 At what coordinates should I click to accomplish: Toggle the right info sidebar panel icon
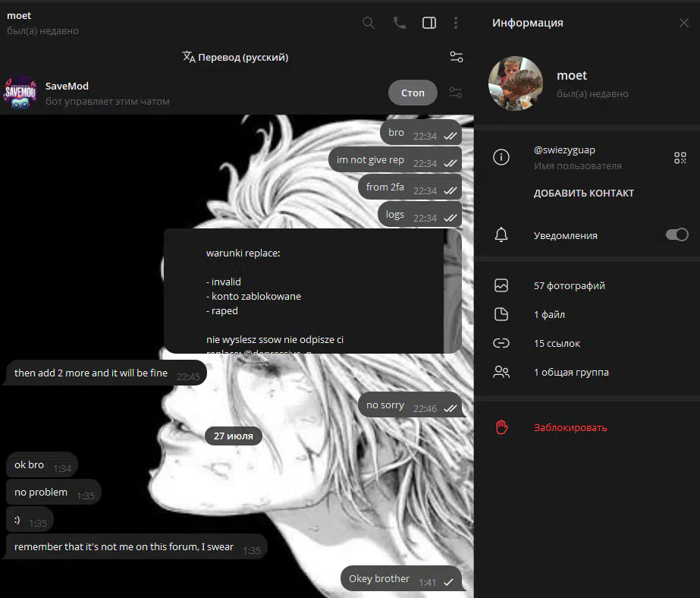[429, 23]
